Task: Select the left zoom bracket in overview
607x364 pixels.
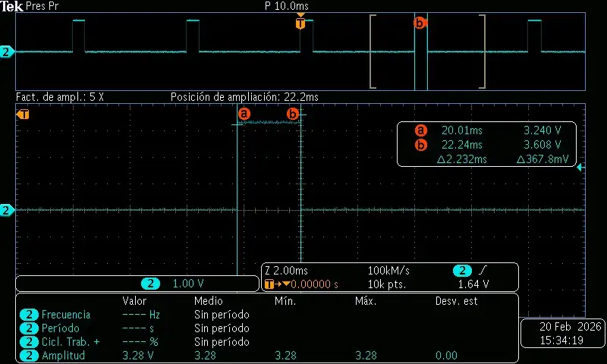Action: (373, 52)
